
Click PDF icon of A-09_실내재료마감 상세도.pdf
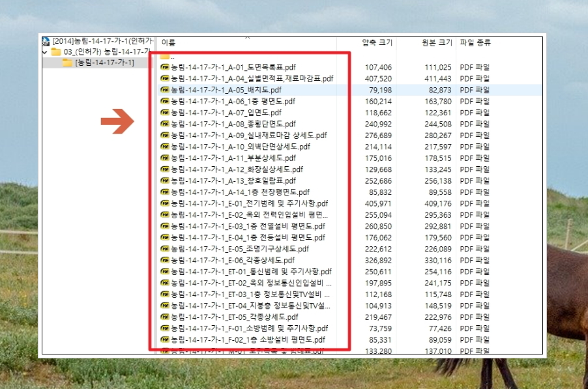(x=165, y=136)
